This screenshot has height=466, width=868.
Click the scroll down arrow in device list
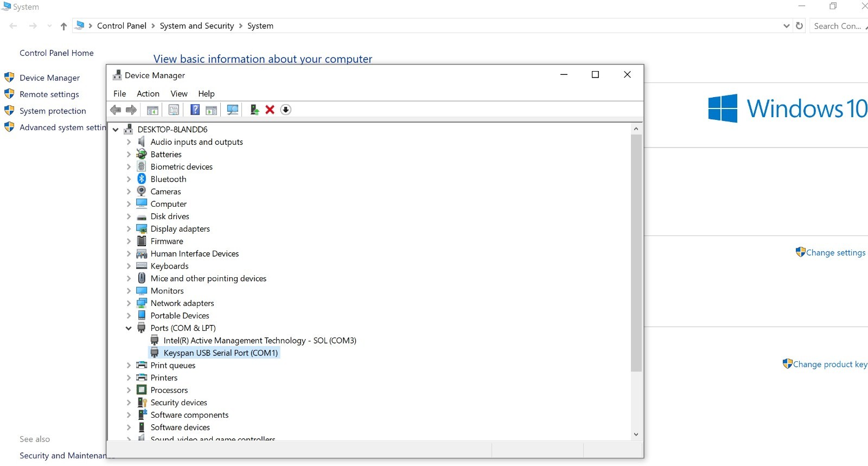click(636, 435)
